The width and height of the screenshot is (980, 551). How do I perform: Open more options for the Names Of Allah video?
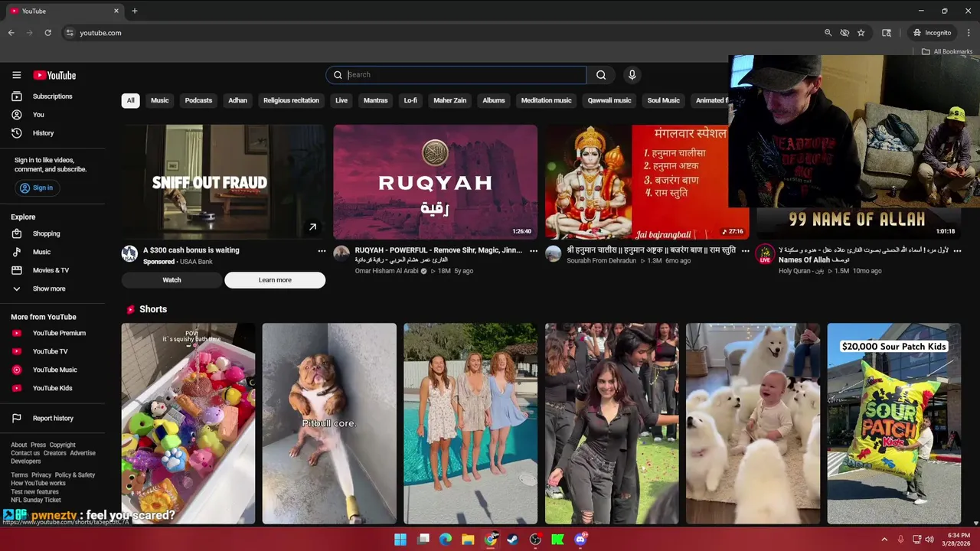coord(957,251)
